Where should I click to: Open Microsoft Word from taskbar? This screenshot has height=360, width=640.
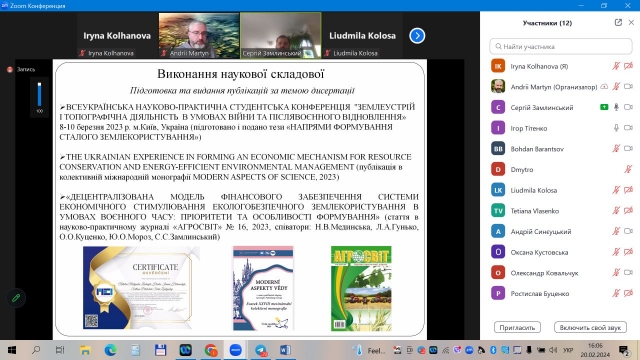[285, 350]
